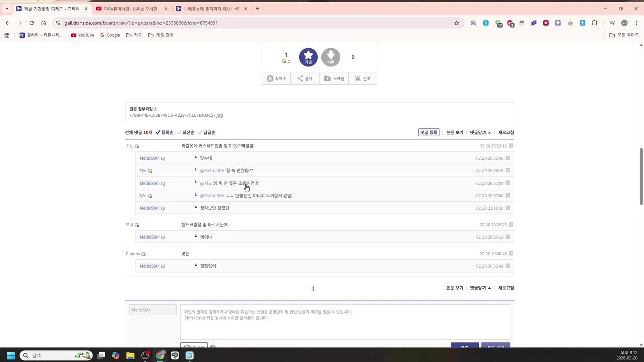Open user C.junos nickname menu
The height and width of the screenshot is (362, 644).
[133, 254]
